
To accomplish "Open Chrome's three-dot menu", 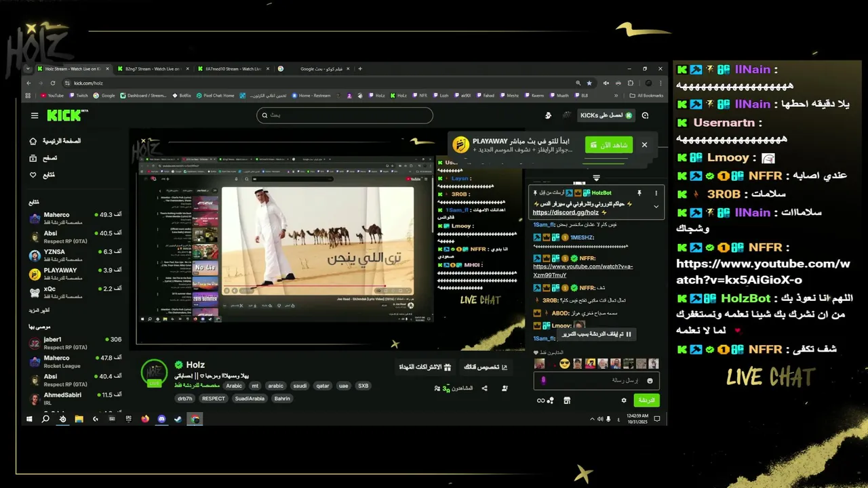I will (660, 83).
